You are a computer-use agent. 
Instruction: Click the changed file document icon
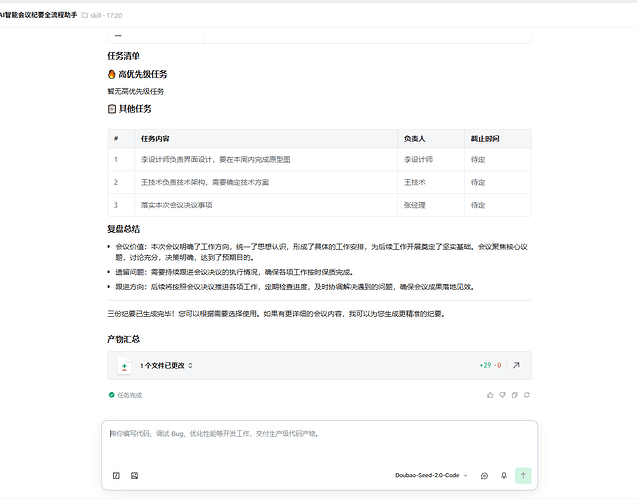pyautogui.click(x=124, y=366)
